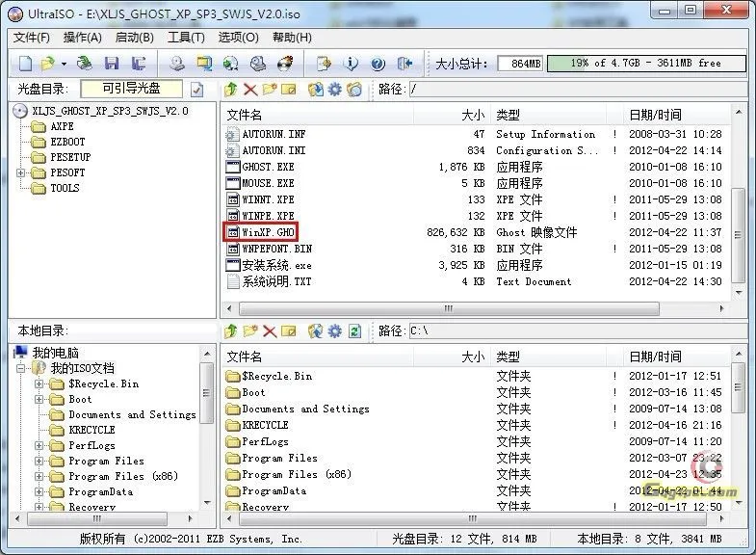Click the disc with green arrow icon

(231, 64)
